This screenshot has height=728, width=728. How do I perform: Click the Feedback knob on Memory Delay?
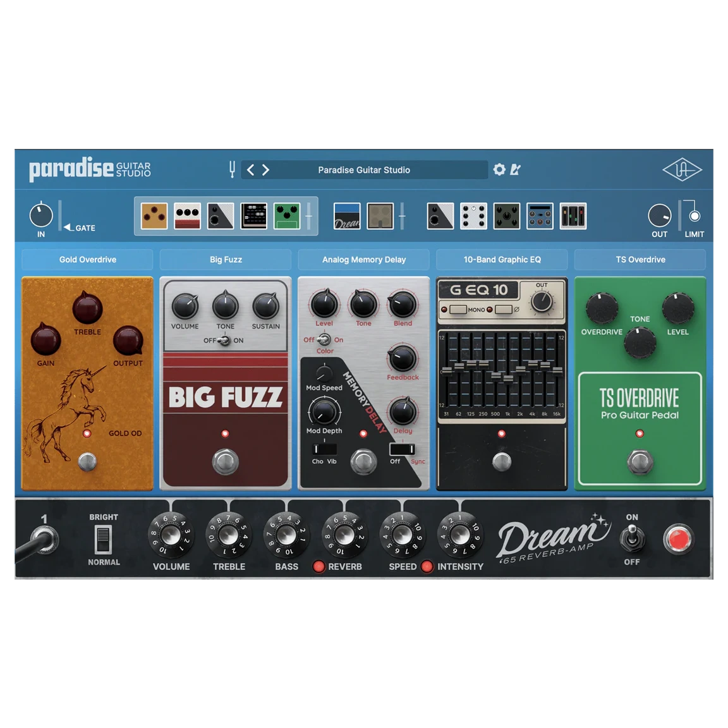[x=403, y=358]
